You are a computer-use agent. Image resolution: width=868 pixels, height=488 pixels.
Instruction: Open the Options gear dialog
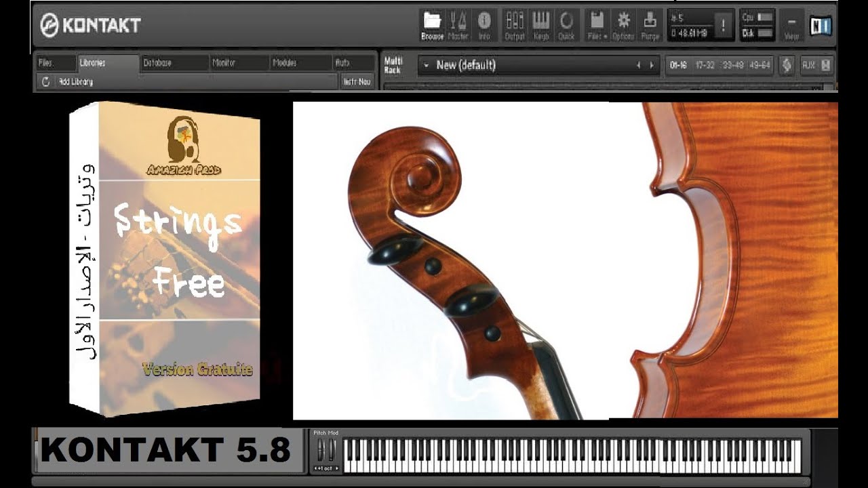click(623, 26)
